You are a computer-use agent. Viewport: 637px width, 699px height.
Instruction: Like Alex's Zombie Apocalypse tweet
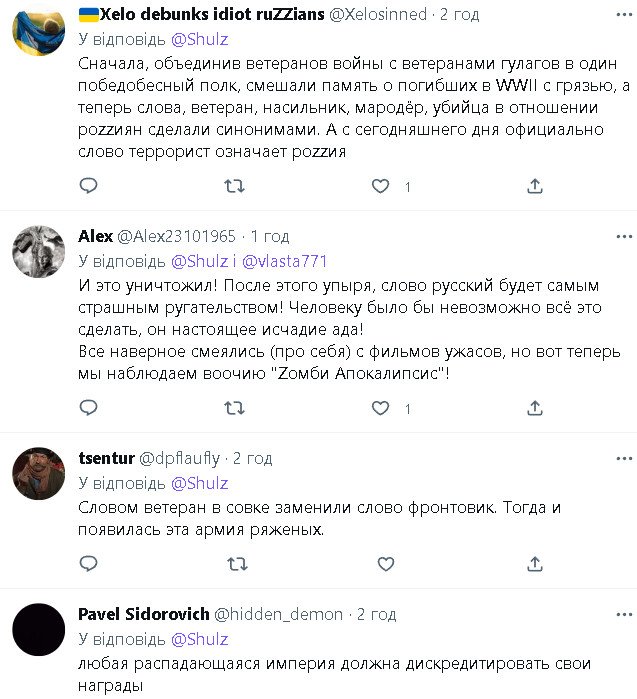coord(380,408)
